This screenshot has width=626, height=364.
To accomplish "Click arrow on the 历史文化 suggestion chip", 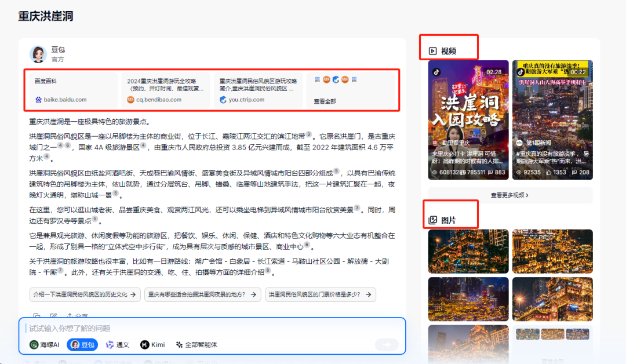I will tap(133, 294).
